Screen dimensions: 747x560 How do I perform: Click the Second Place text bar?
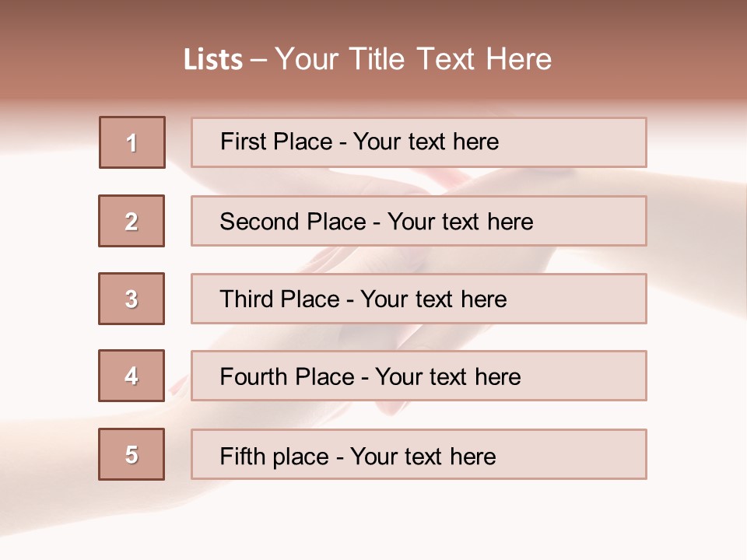[419, 221]
